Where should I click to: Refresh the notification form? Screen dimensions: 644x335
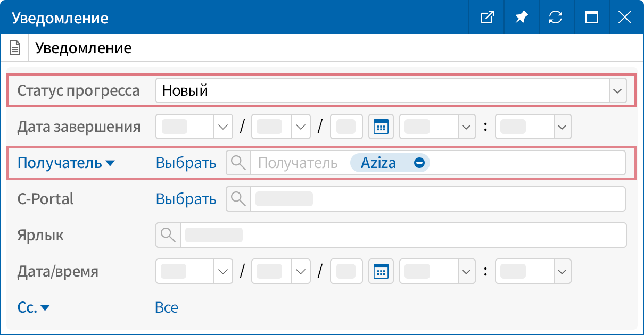pyautogui.click(x=556, y=17)
